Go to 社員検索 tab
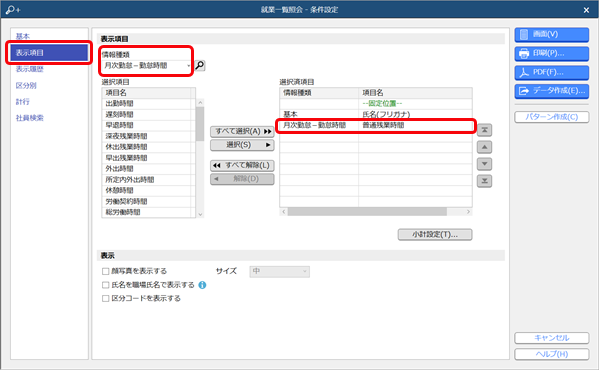The image size is (599, 370). point(29,118)
